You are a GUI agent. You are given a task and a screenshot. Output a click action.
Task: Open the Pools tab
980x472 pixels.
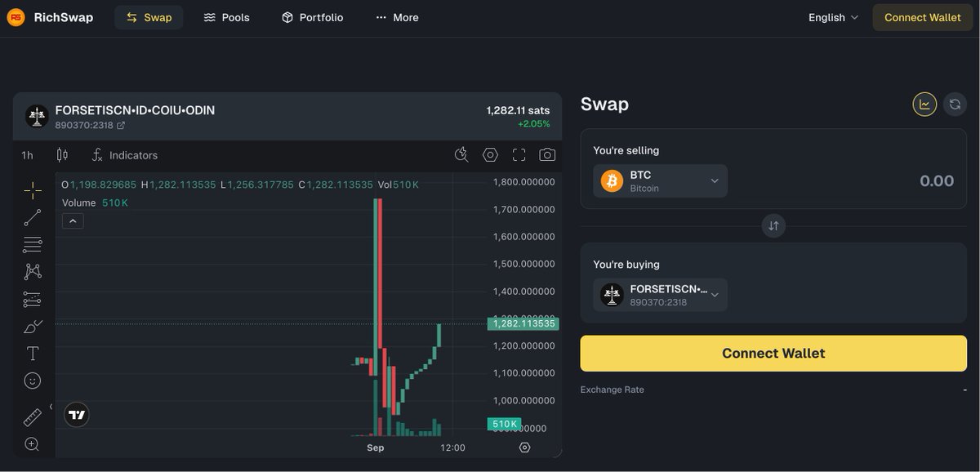tap(227, 17)
